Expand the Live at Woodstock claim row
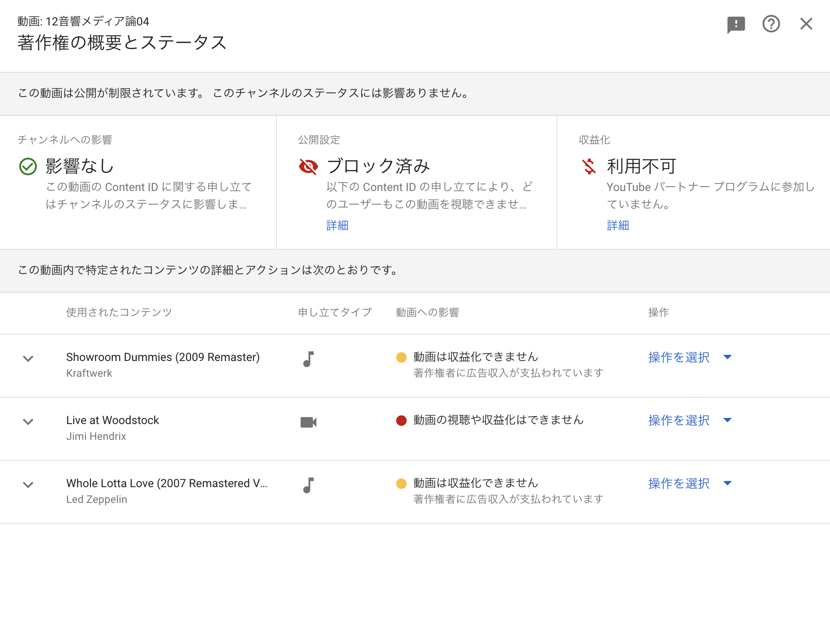This screenshot has height=644, width=830. [x=28, y=422]
